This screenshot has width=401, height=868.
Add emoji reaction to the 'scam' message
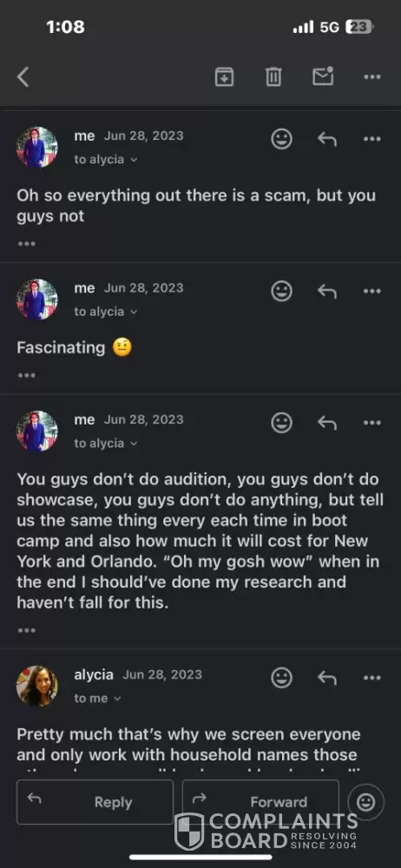282,138
